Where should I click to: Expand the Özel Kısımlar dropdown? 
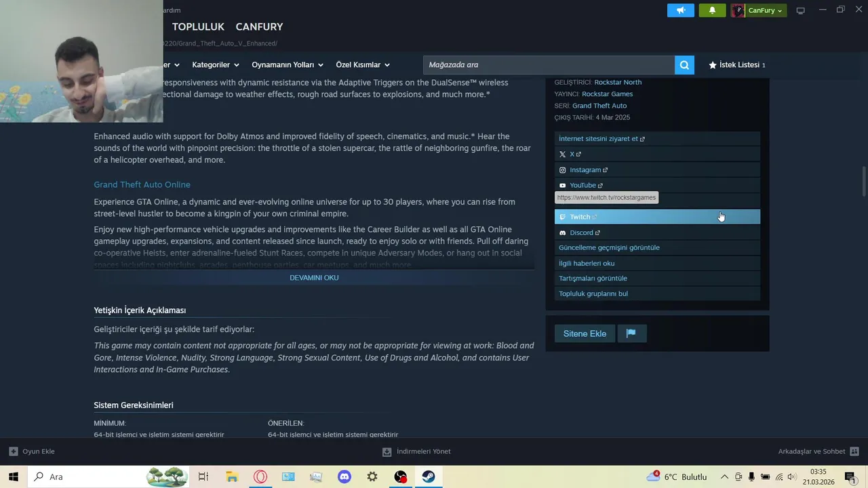pyautogui.click(x=363, y=65)
